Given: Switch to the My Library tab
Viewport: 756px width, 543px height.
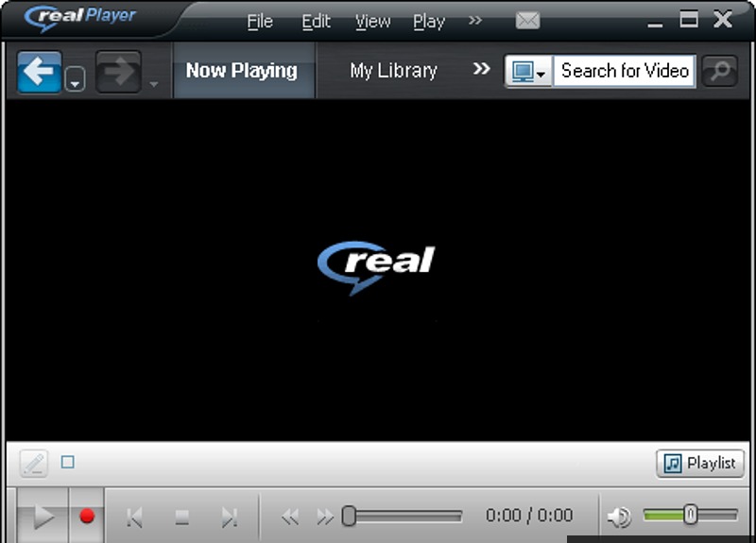Looking at the screenshot, I should pyautogui.click(x=393, y=70).
